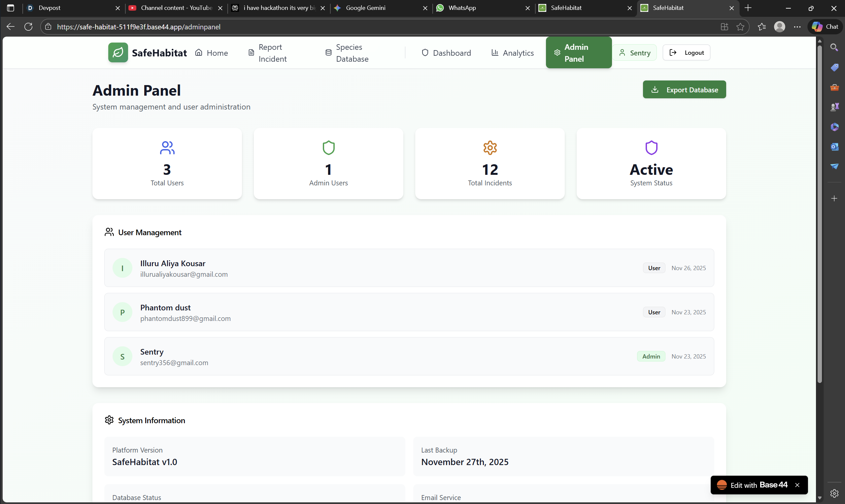Open the tab actions menu icon
The width and height of the screenshot is (845, 504).
click(x=11, y=8)
